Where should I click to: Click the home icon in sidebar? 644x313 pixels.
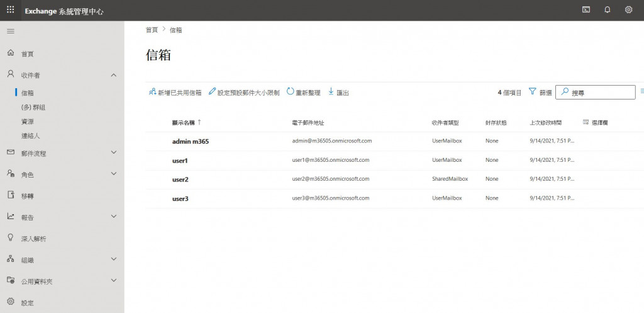(11, 53)
